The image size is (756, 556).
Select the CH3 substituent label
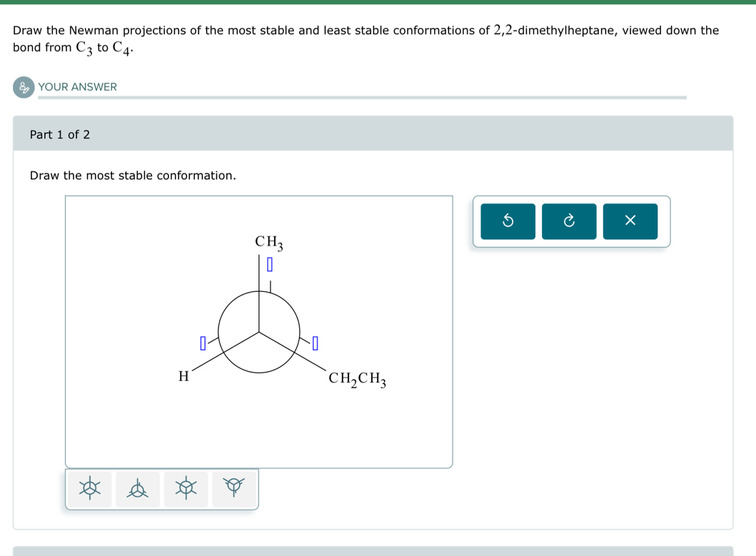pyautogui.click(x=269, y=242)
